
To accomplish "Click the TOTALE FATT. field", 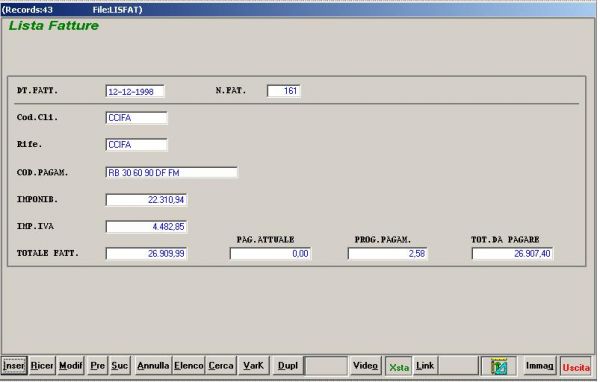I will 146,253.
